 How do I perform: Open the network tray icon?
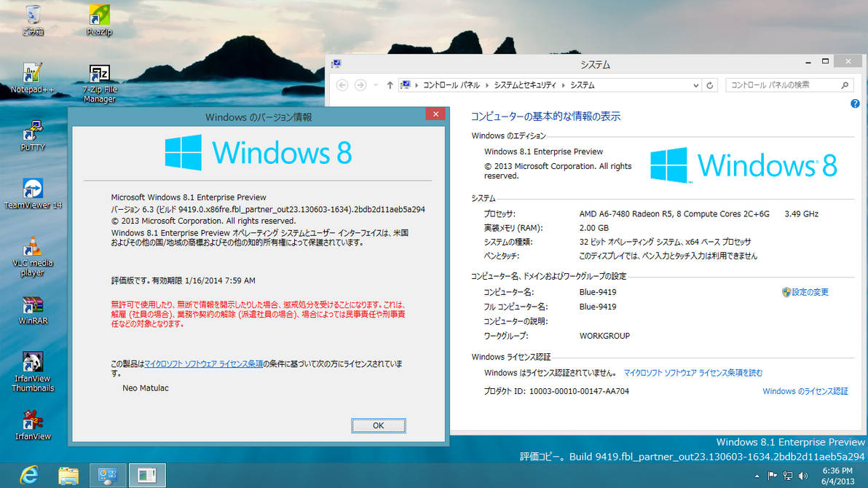click(788, 476)
